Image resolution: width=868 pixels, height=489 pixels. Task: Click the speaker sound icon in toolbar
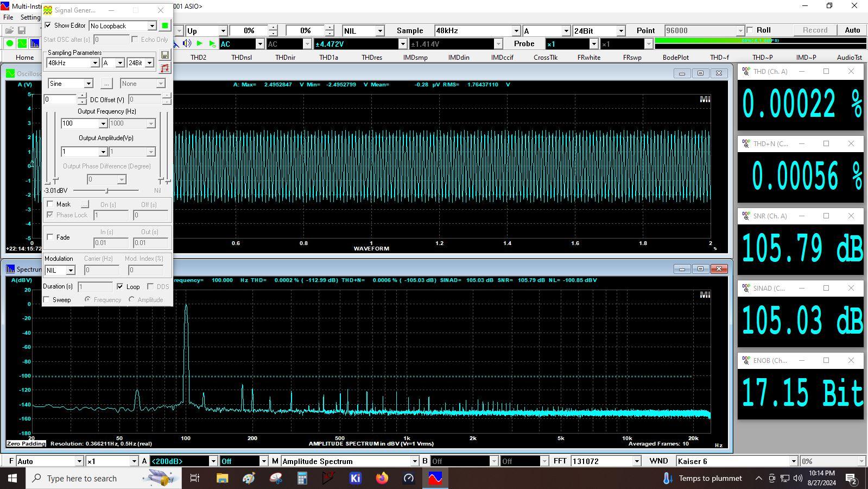click(x=187, y=43)
